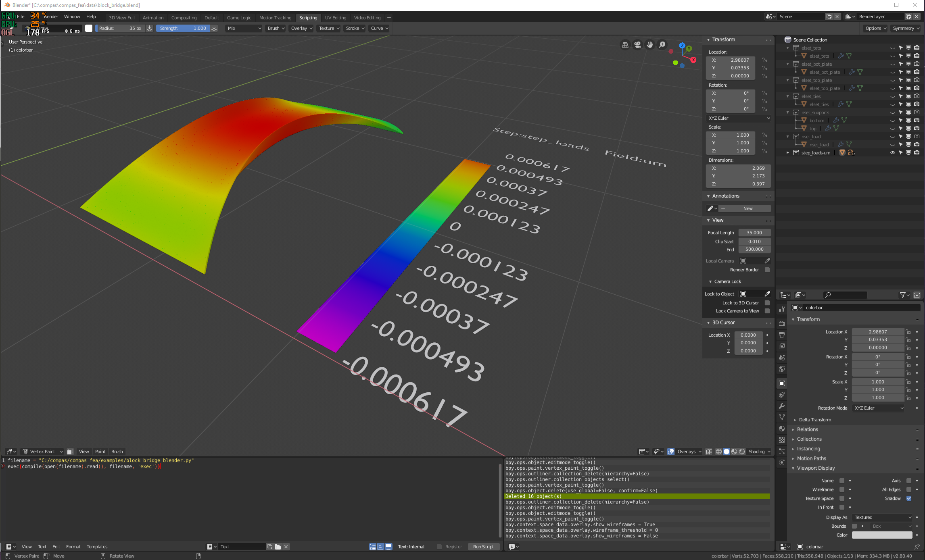Enable Toggle X-Ray in the viewport header
Viewport: 925px width, 560px height.
709,452
